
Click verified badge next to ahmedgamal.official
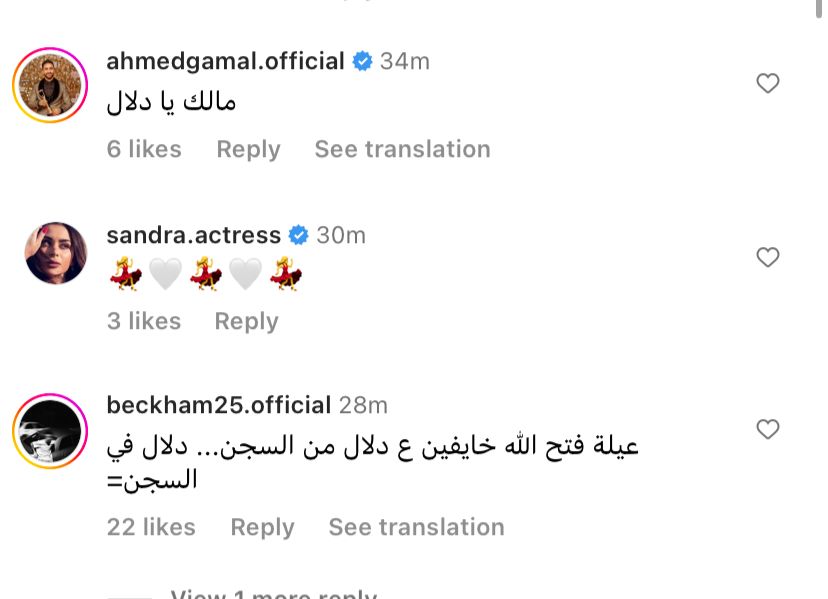pos(362,61)
